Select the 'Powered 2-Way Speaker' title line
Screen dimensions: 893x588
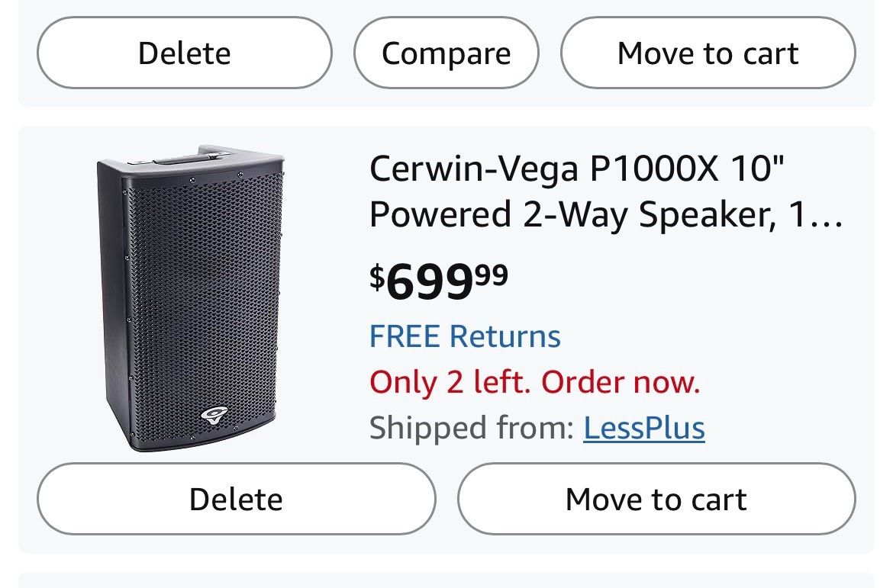(572, 215)
